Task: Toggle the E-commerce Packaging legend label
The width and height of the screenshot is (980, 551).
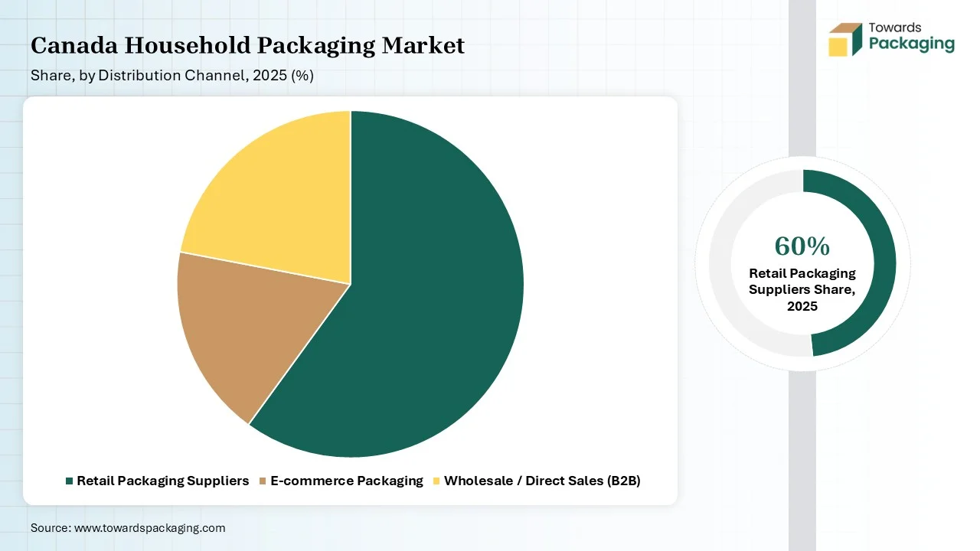Action: coord(346,481)
